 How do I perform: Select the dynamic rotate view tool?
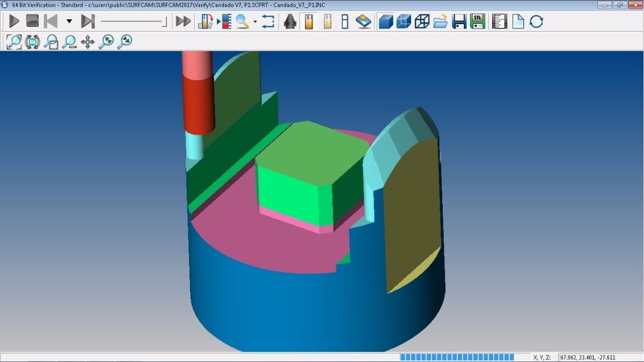pos(33,41)
